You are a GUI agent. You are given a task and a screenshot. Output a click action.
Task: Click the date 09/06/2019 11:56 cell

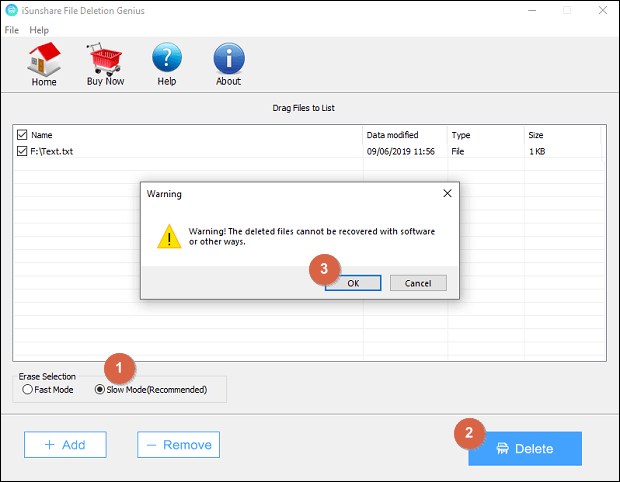click(401, 151)
